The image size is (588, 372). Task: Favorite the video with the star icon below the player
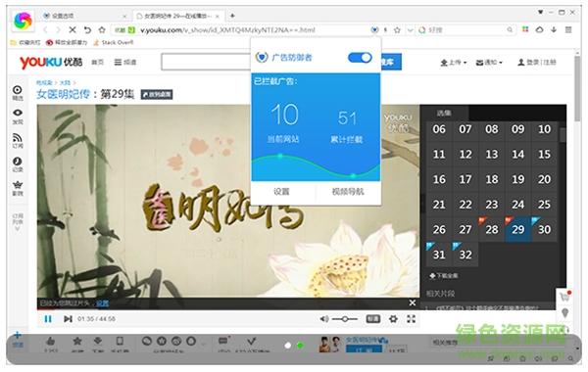click(x=77, y=342)
